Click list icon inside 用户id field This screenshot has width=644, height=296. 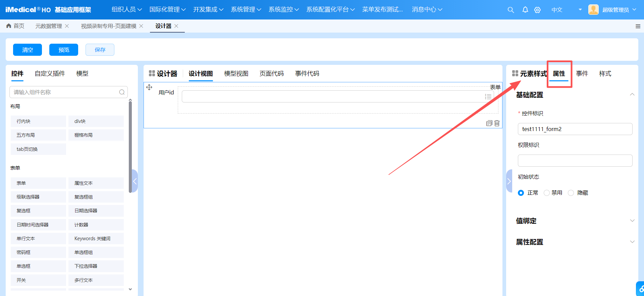488,96
